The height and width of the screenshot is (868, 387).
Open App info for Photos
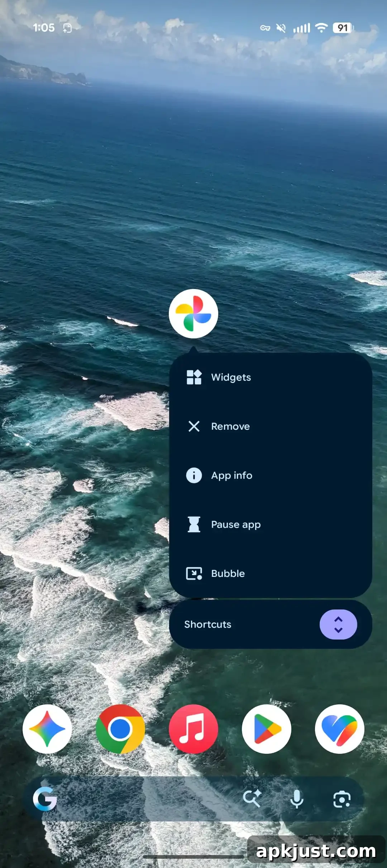[271, 475]
